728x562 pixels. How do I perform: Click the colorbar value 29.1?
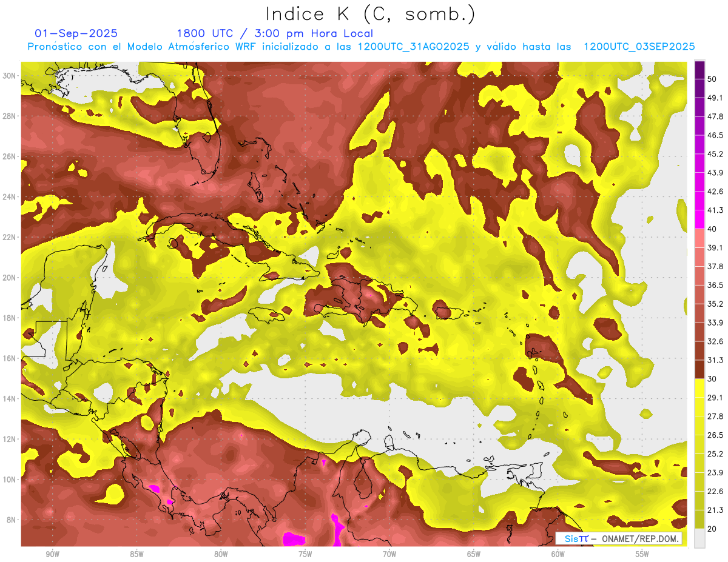point(715,398)
